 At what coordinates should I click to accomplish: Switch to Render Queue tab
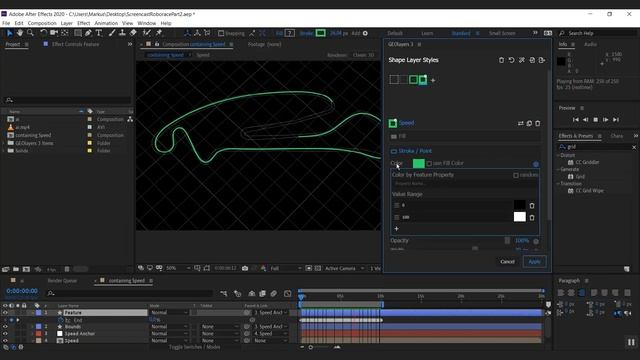coord(62,281)
